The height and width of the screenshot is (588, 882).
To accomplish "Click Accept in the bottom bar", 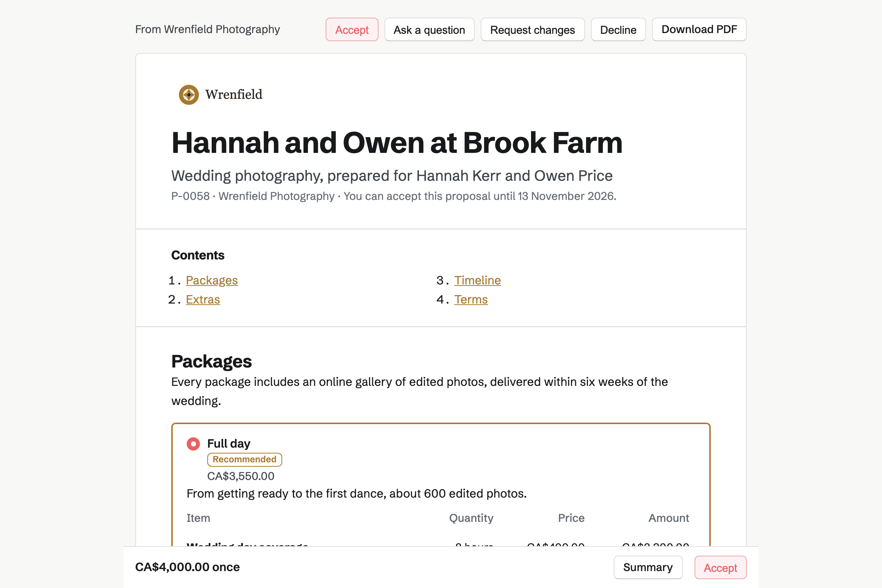I will [720, 567].
